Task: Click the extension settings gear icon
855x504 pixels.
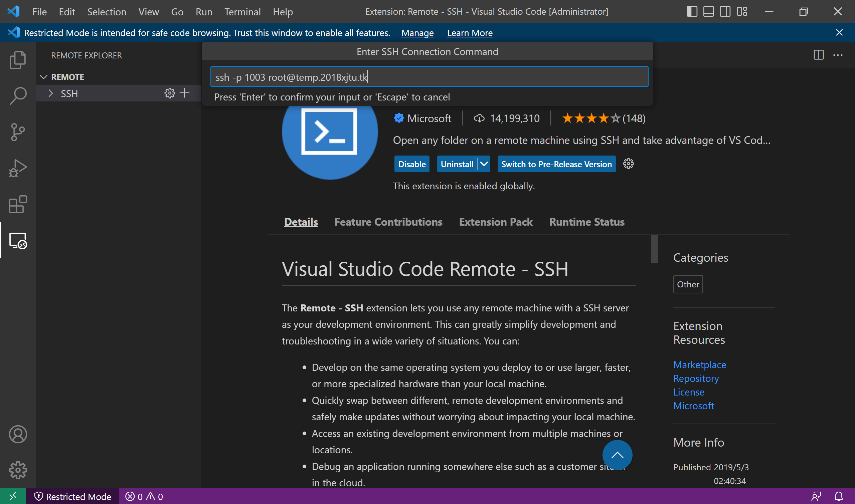Action: (628, 164)
